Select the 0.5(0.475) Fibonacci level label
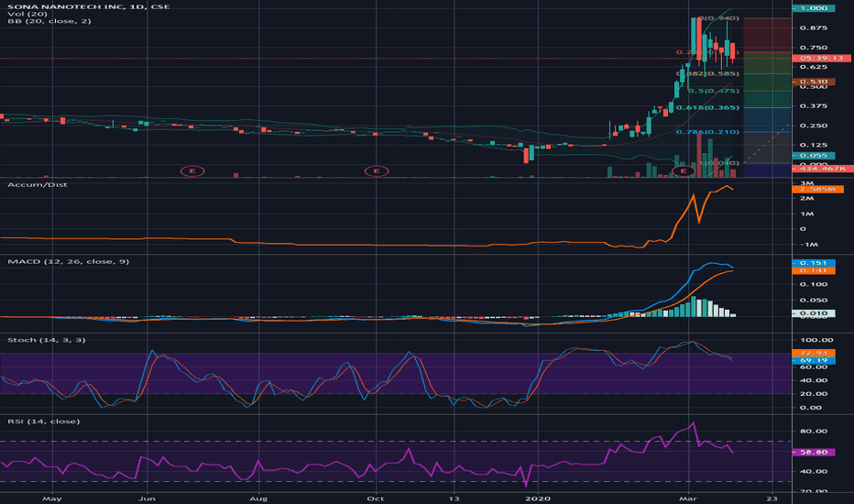Screen dimensions: 854x504 [714, 91]
